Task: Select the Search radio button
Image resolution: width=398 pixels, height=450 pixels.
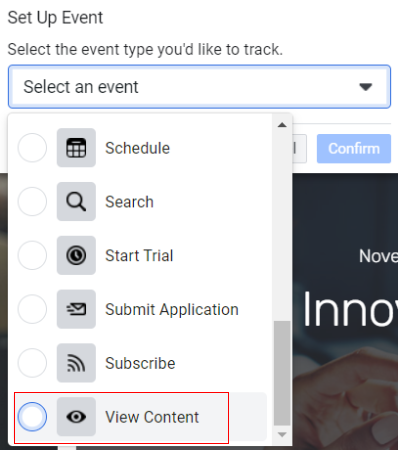Action: click(x=32, y=201)
